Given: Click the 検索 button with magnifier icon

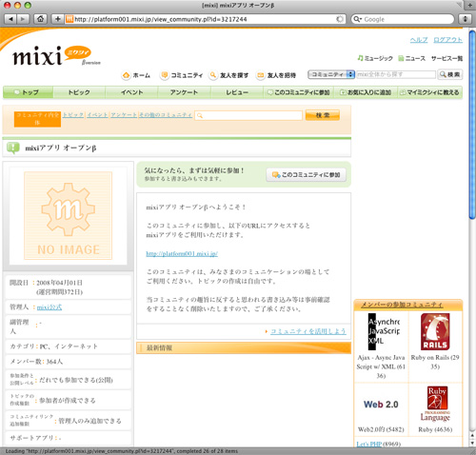Looking at the screenshot, I should [x=449, y=74].
